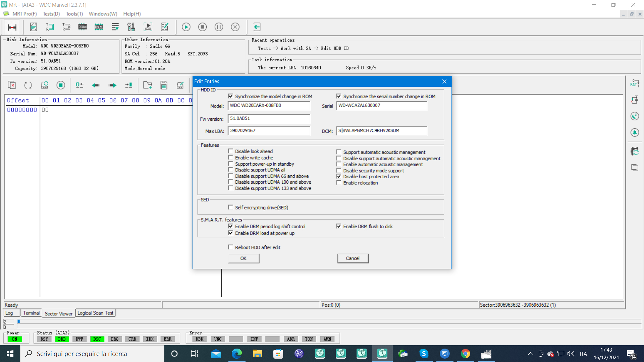This screenshot has height=362, width=644.
Task: Enable Disable look ahead checkbox
Action: [231, 151]
